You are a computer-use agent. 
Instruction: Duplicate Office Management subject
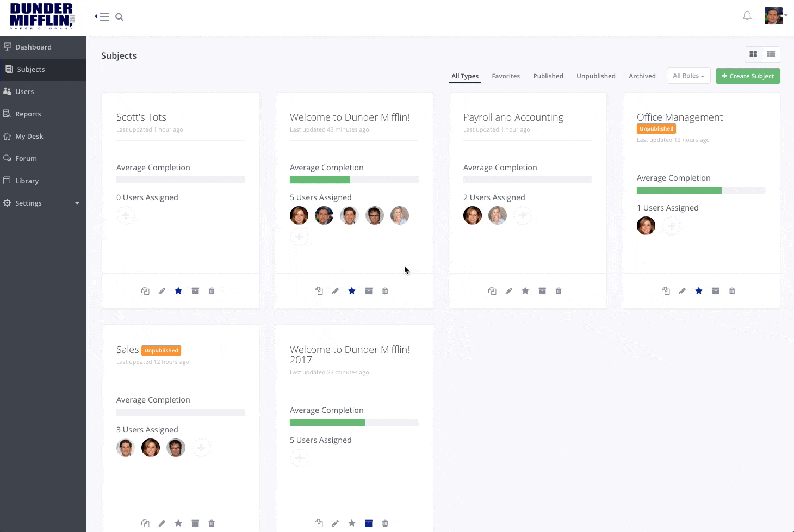pyautogui.click(x=666, y=291)
